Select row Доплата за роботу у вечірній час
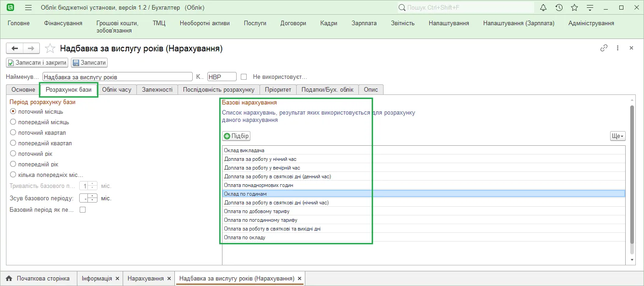 click(x=424, y=168)
